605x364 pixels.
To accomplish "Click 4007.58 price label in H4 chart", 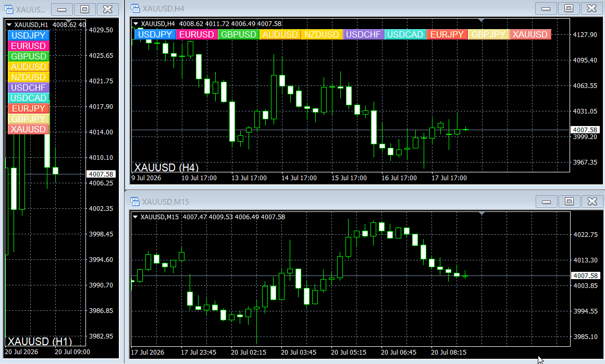I will coord(585,130).
